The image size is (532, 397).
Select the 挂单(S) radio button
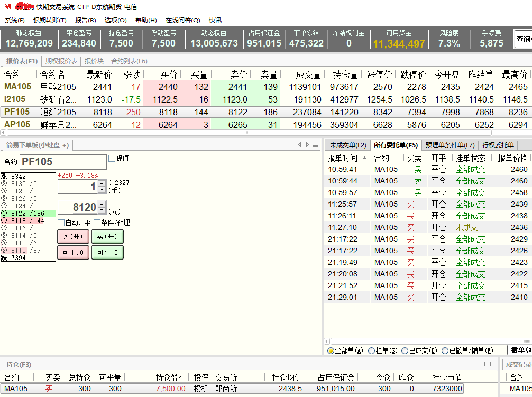click(x=372, y=351)
